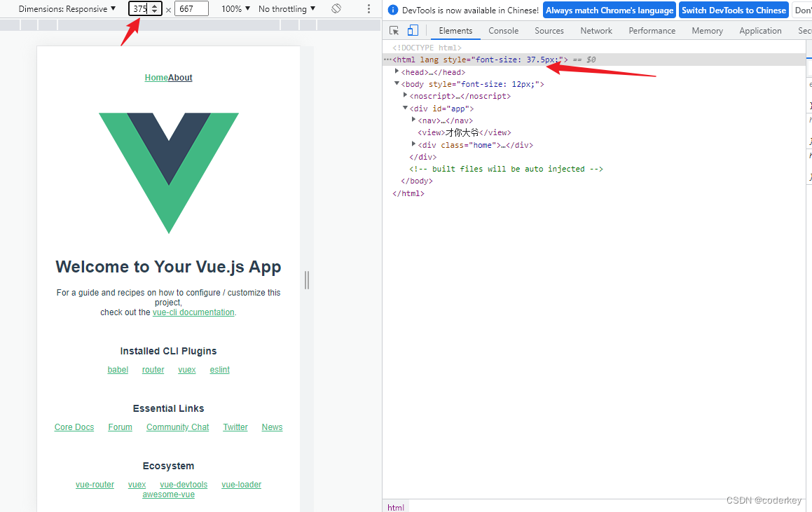Open the device toolbar three-dot menu
Image resolution: width=812 pixels, height=512 pixels.
(369, 9)
